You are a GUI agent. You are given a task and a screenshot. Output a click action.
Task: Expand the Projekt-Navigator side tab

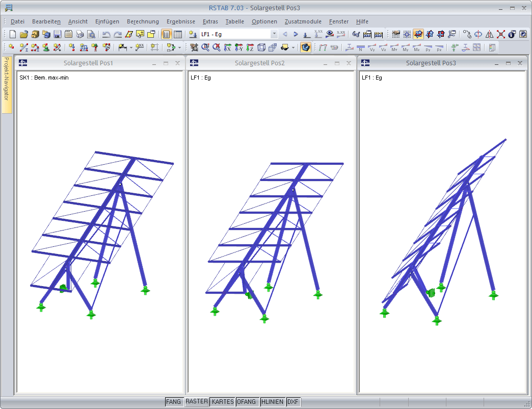7,84
